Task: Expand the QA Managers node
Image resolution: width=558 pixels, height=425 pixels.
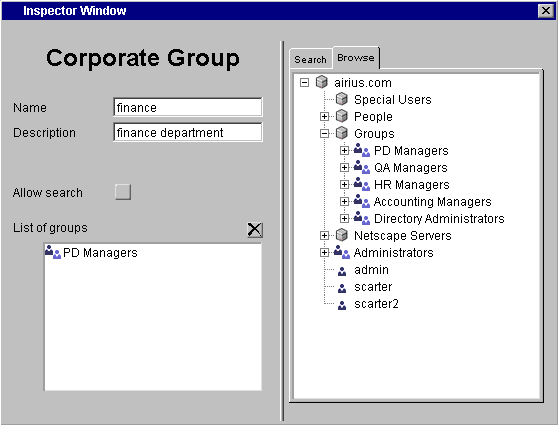Action: (x=344, y=167)
